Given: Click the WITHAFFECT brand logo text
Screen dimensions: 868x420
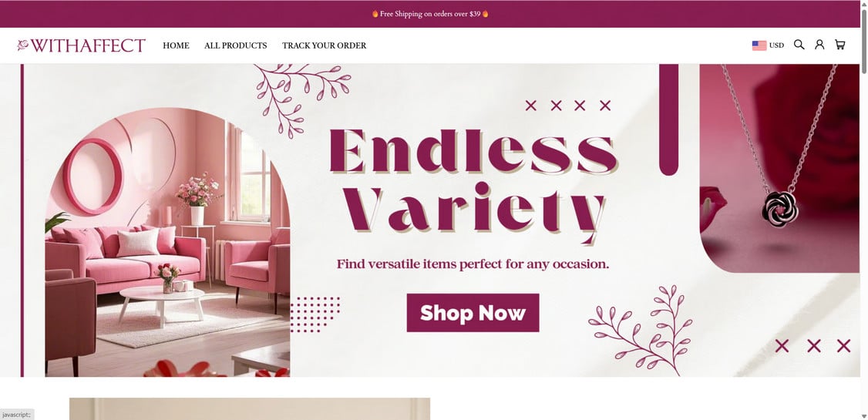Looking at the screenshot, I should coord(88,45).
